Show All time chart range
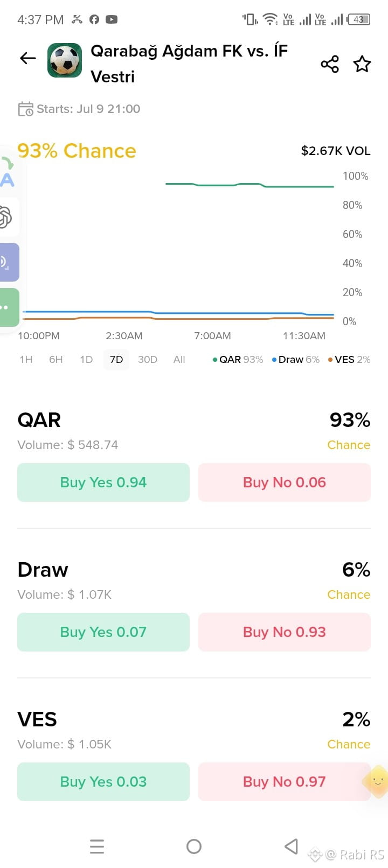Screen dimensions: 388x868 coord(179,360)
